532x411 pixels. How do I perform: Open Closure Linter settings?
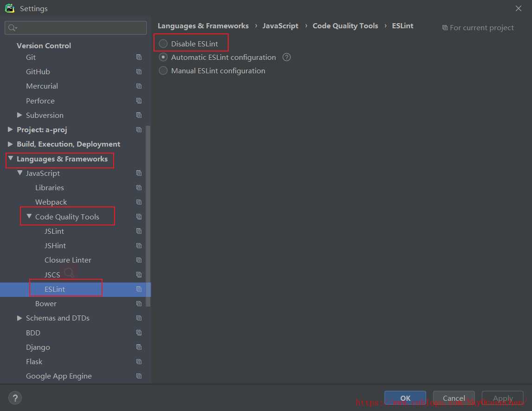coord(68,260)
